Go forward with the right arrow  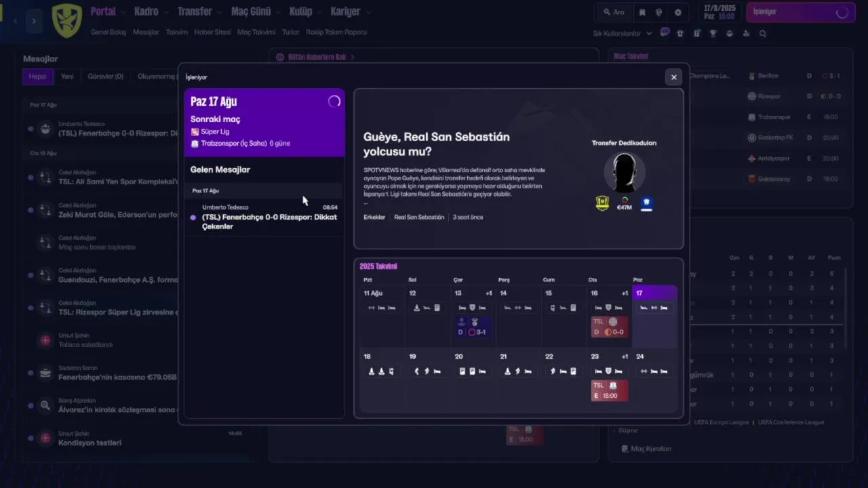tap(34, 21)
